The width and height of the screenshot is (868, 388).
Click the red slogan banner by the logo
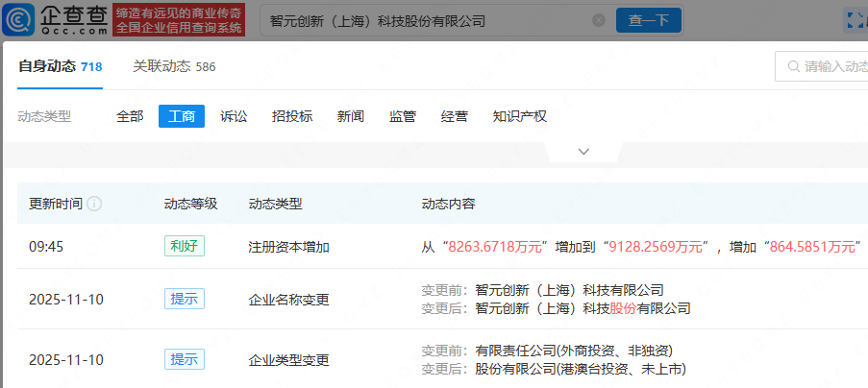(179, 20)
